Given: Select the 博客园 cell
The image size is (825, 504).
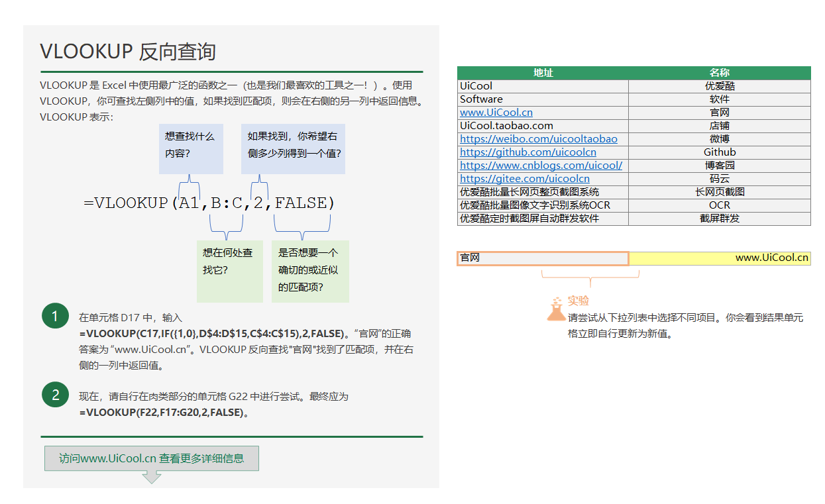Looking at the screenshot, I should tap(720, 166).
